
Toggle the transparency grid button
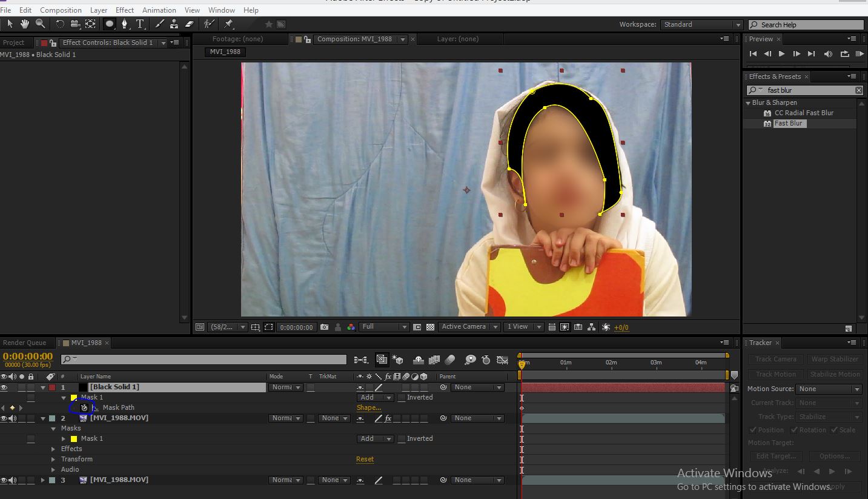click(x=430, y=327)
